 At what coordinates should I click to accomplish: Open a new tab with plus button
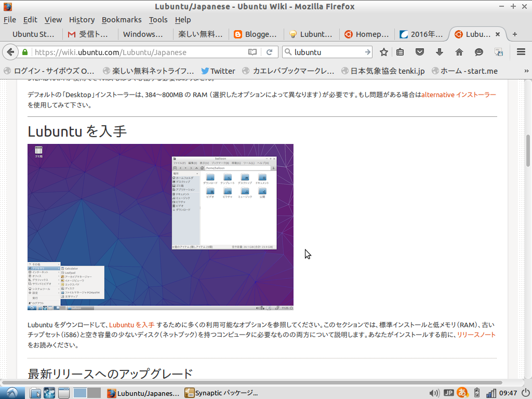click(515, 34)
